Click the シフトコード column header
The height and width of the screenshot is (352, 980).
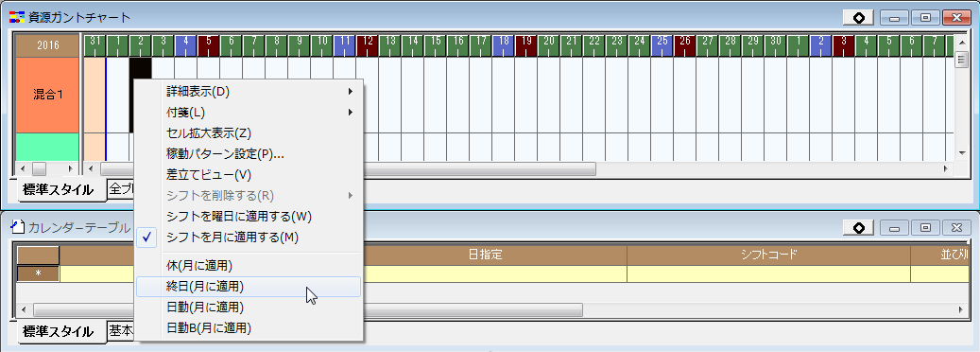point(768,255)
